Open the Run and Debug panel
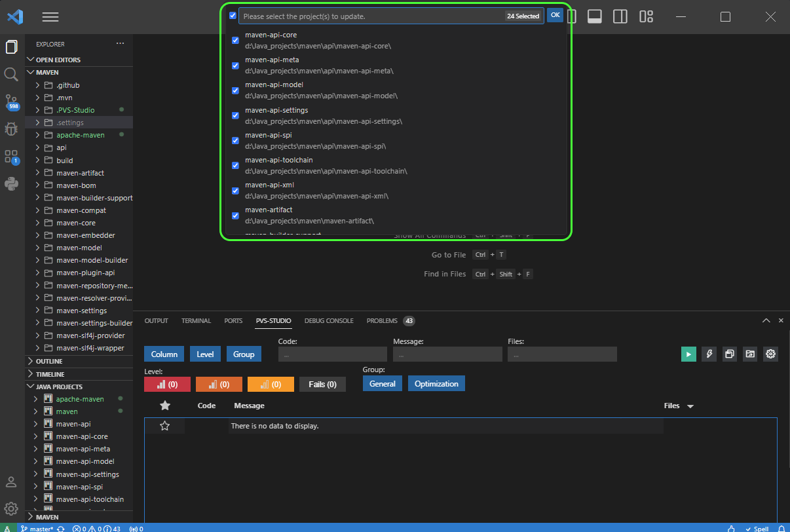The height and width of the screenshot is (532, 790). pos(11,129)
